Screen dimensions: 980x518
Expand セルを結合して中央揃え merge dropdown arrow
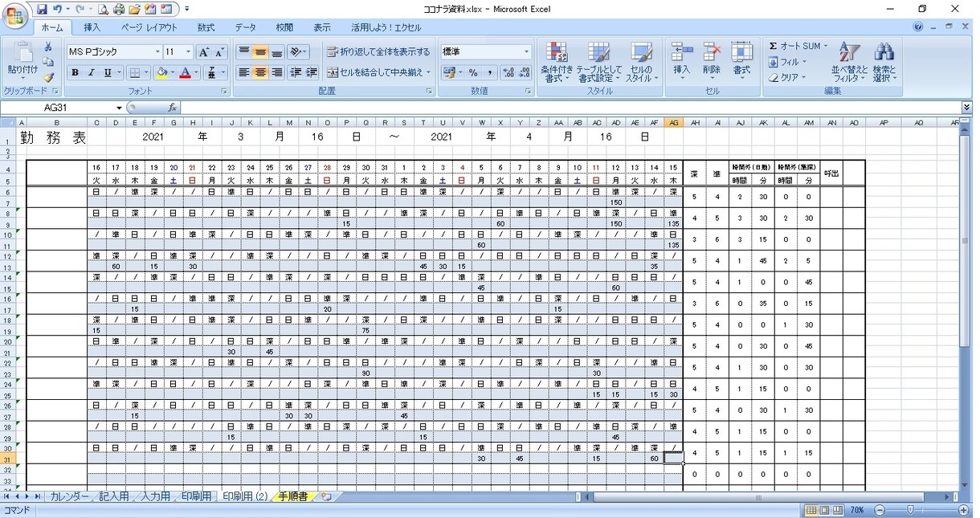tap(429, 72)
